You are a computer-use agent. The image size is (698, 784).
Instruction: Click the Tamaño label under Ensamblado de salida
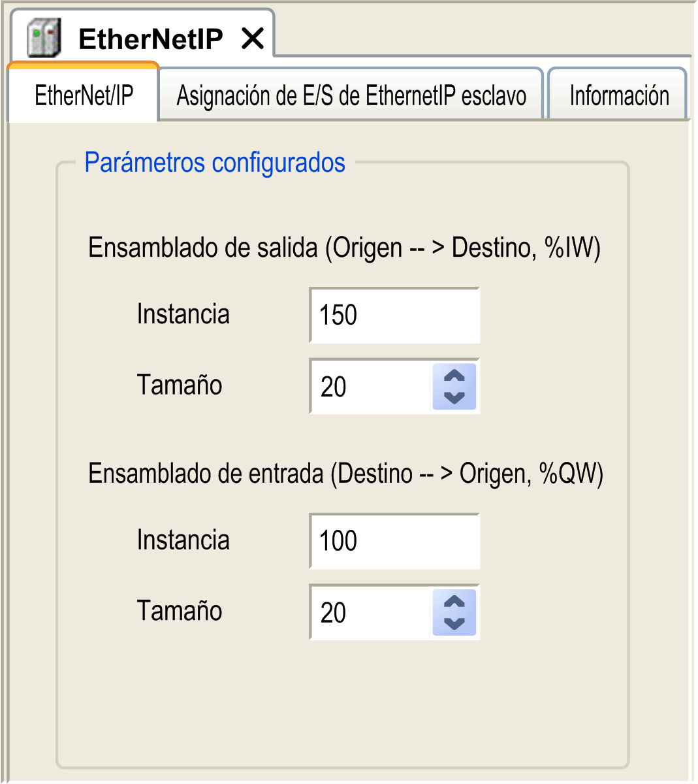tap(180, 385)
